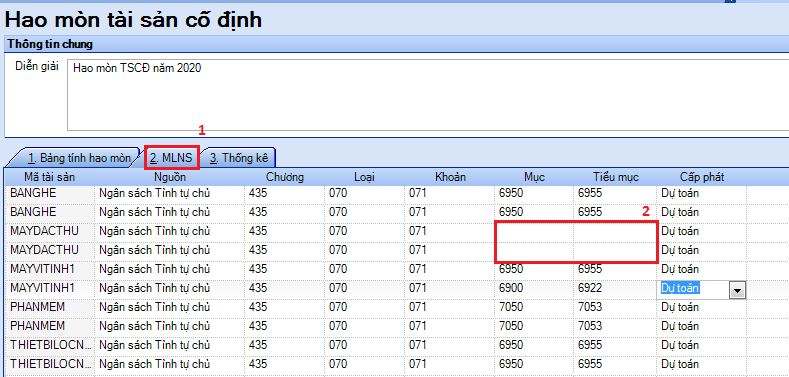Click the 'Nguồn' column header
Viewport: 789px width, 377px height.
(170, 177)
